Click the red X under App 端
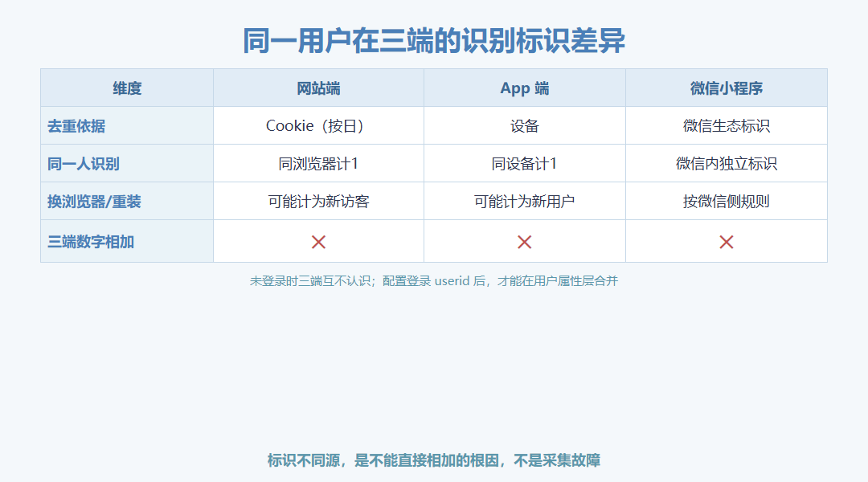The width and height of the screenshot is (868, 482). (524, 242)
